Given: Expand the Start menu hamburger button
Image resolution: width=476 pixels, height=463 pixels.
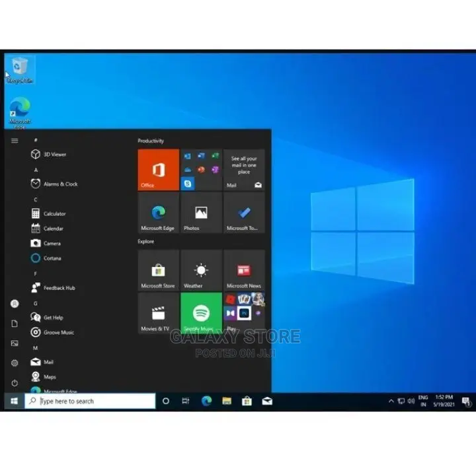Looking at the screenshot, I should tap(15, 141).
